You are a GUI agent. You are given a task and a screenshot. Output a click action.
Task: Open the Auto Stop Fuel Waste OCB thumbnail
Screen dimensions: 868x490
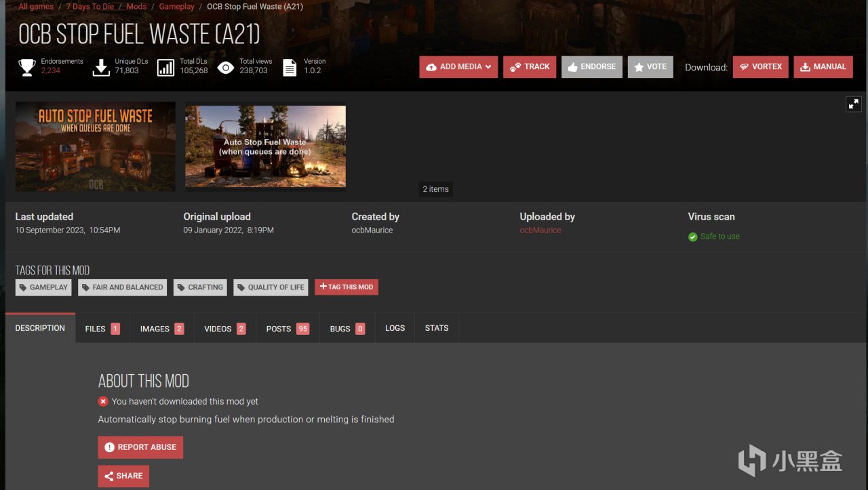(x=96, y=146)
